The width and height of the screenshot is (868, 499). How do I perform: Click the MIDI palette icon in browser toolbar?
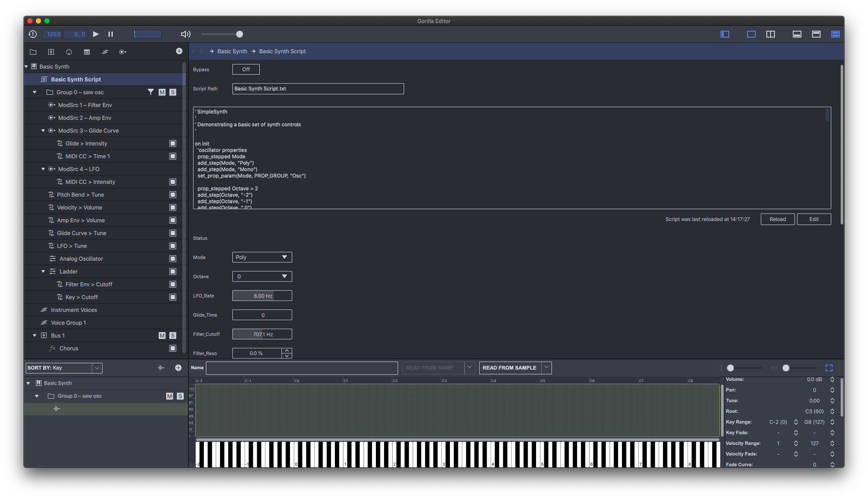69,52
